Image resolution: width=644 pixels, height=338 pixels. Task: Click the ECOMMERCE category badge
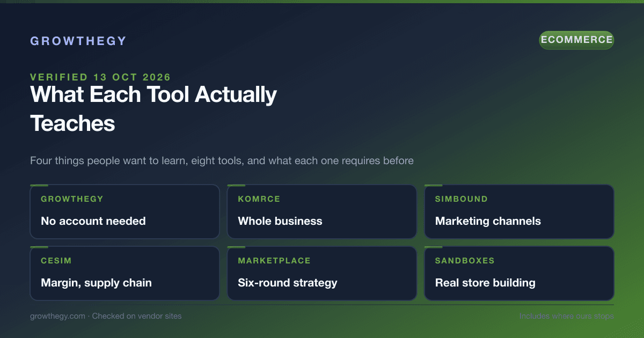click(x=576, y=40)
